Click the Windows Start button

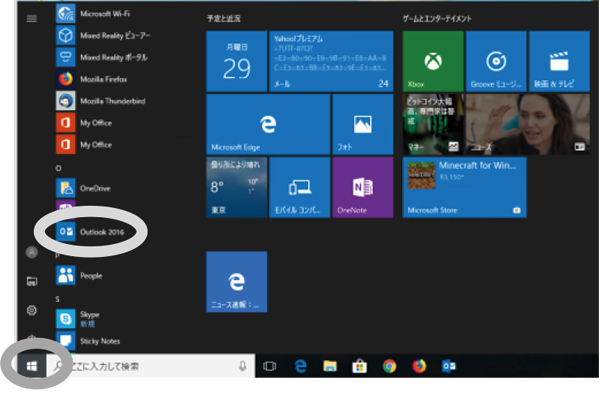(x=32, y=366)
